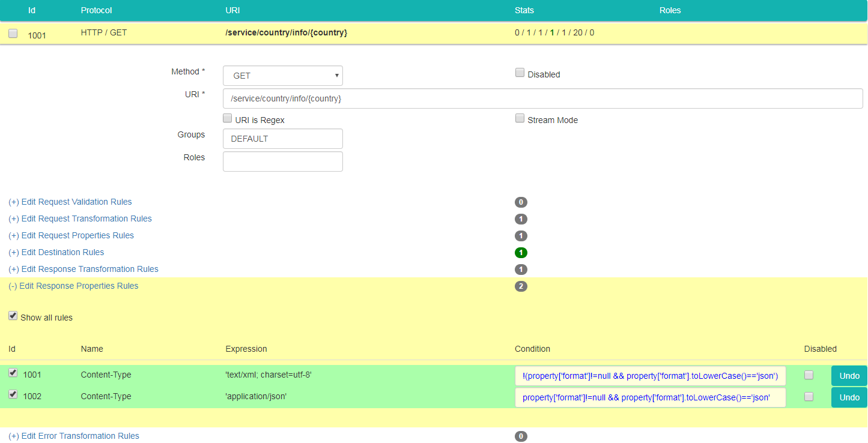The image size is (868, 443).
Task: Click the URI input field
Action: tap(542, 98)
